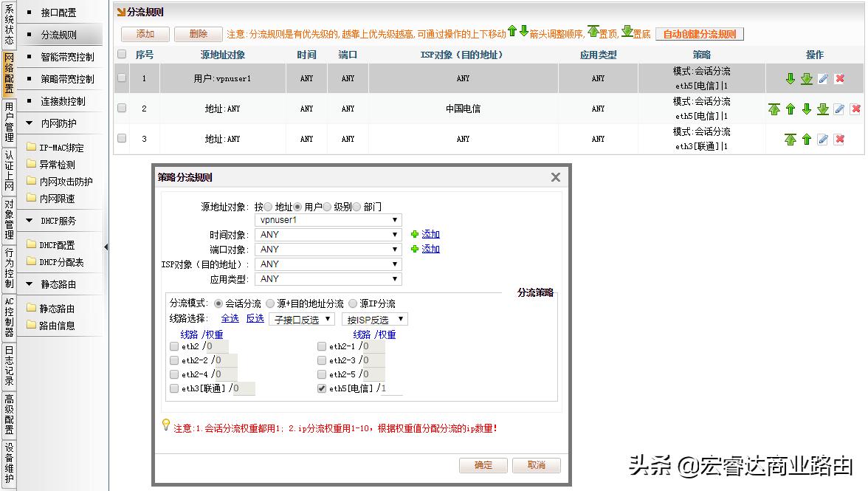The width and height of the screenshot is (868, 491).
Task: Edit rule 1 using the pencil icon
Action: tap(823, 78)
